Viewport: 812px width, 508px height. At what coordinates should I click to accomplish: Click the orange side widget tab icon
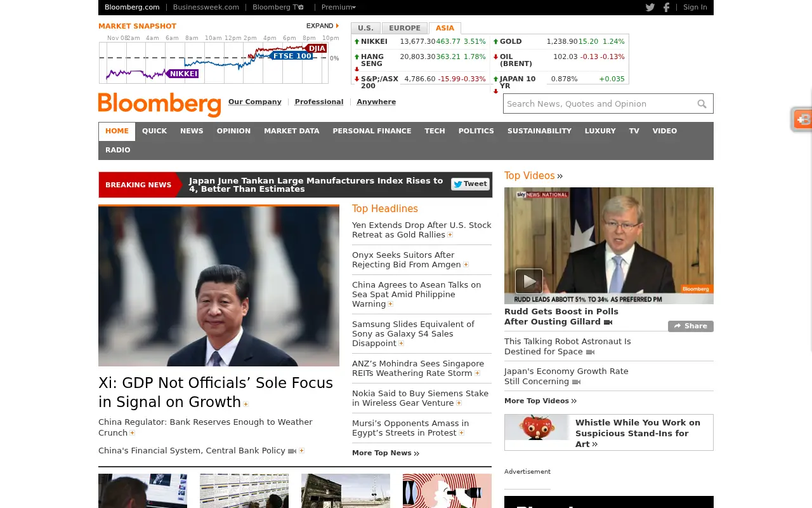[x=803, y=119]
